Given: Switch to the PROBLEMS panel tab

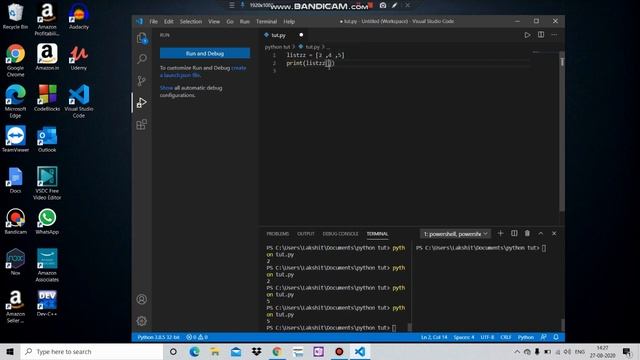Looking at the screenshot, I should coord(278,234).
